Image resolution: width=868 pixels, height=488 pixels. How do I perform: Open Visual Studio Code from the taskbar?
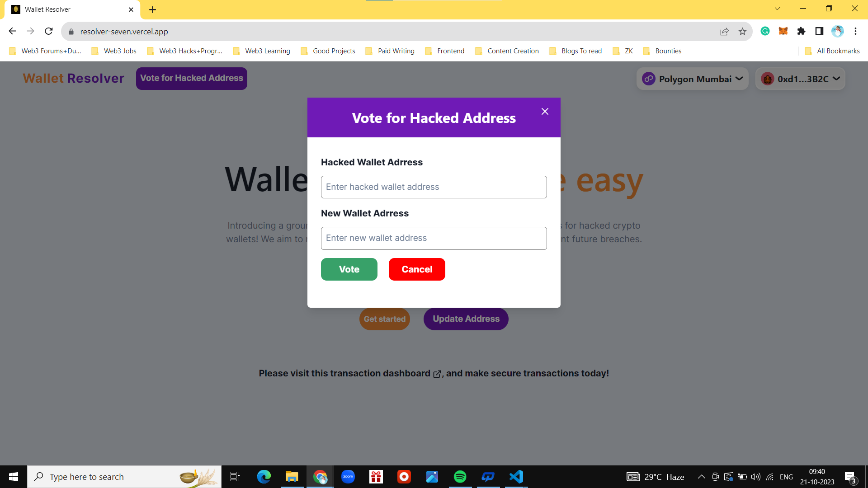coord(516,477)
